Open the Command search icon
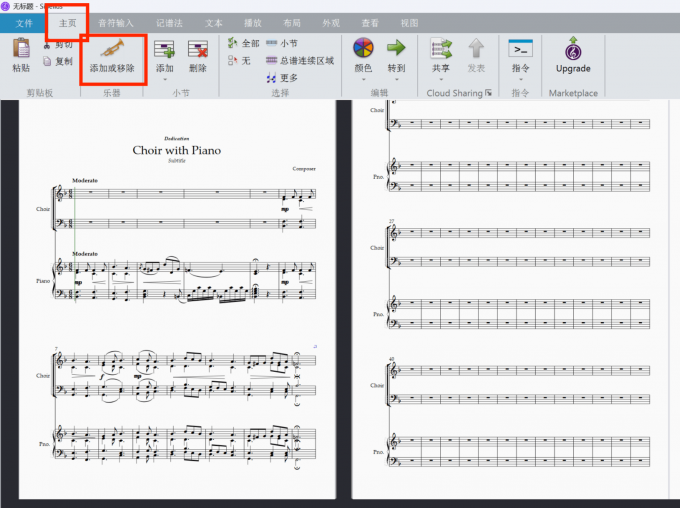 [520, 48]
